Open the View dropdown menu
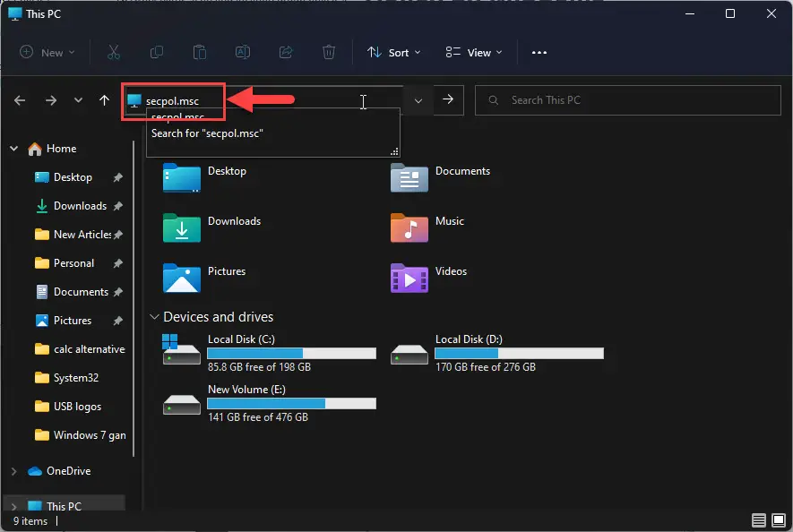 pyautogui.click(x=474, y=53)
